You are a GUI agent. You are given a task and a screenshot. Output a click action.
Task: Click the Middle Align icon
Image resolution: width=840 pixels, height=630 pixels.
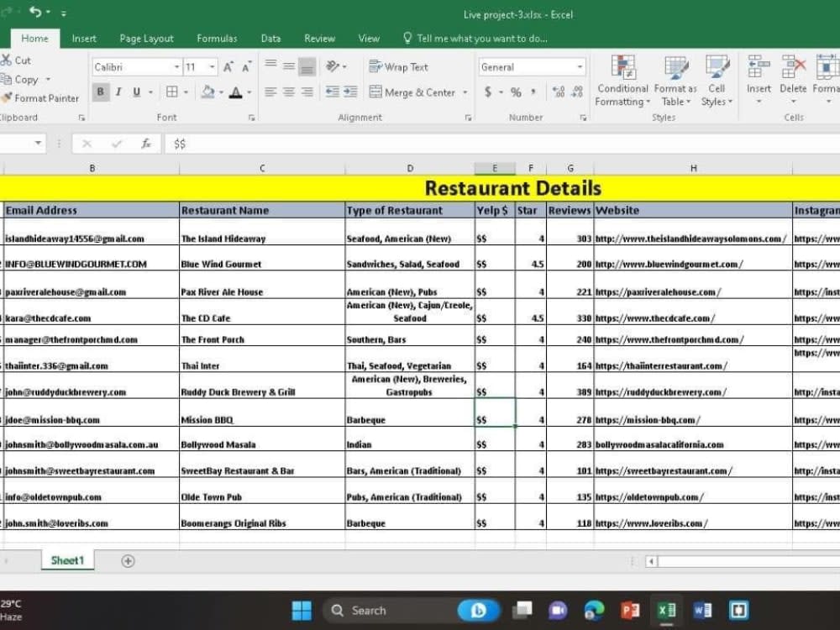coord(289,66)
